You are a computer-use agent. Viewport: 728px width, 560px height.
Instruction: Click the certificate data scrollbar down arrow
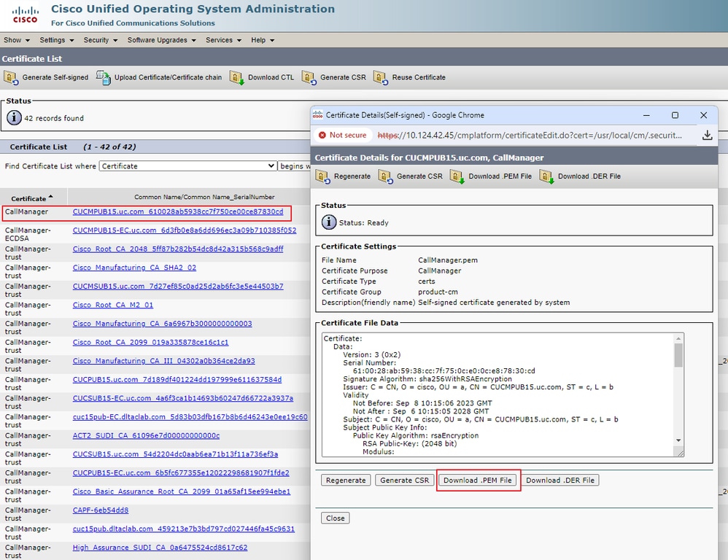coord(678,440)
